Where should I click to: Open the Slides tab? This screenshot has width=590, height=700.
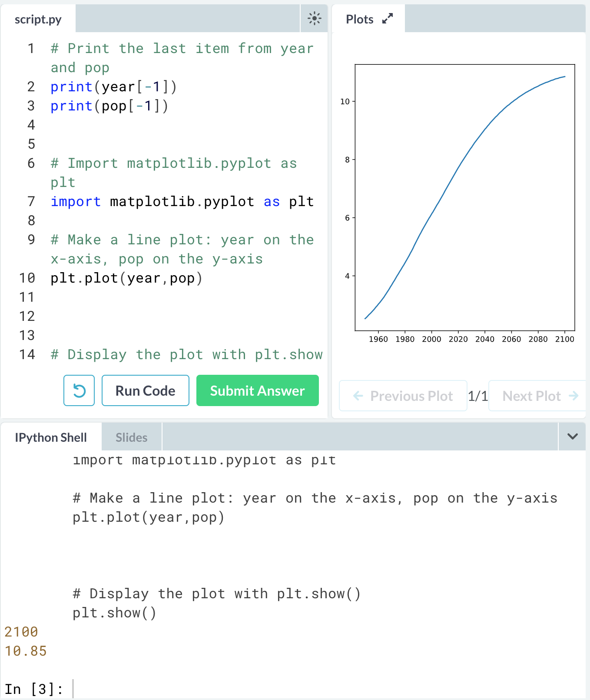[132, 437]
